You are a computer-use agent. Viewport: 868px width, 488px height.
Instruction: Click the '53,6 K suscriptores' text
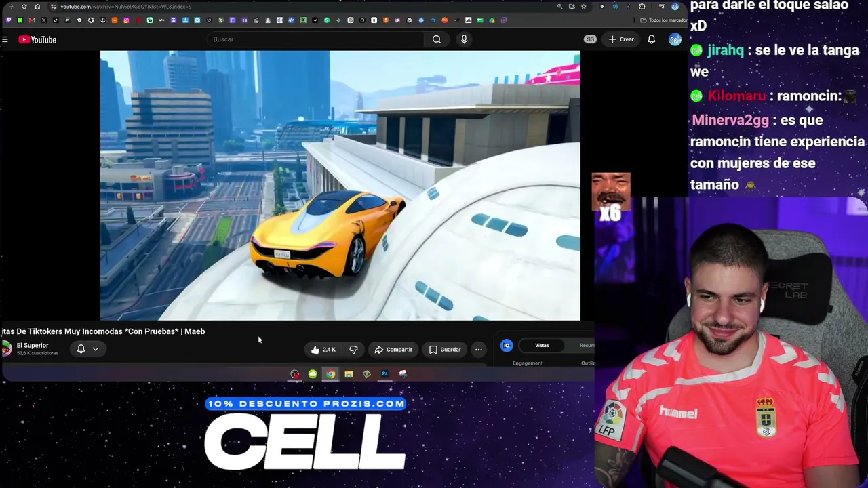tap(37, 354)
